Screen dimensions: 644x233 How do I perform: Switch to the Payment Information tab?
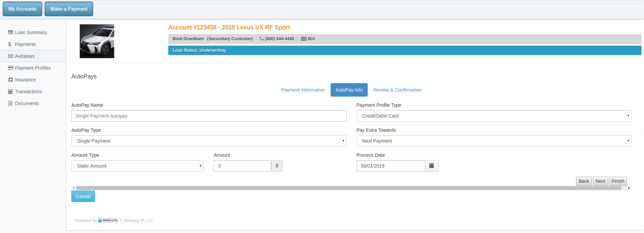[x=303, y=90]
